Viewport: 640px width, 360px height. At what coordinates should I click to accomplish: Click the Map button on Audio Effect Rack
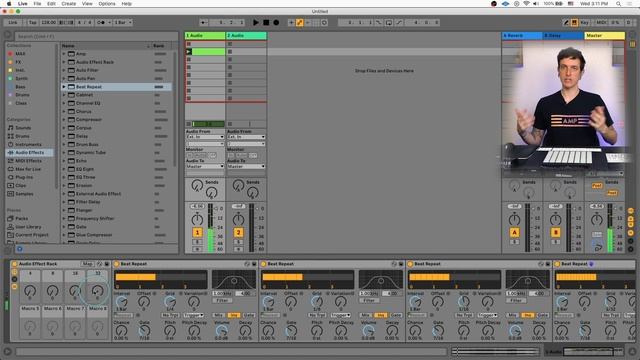pyautogui.click(x=87, y=264)
